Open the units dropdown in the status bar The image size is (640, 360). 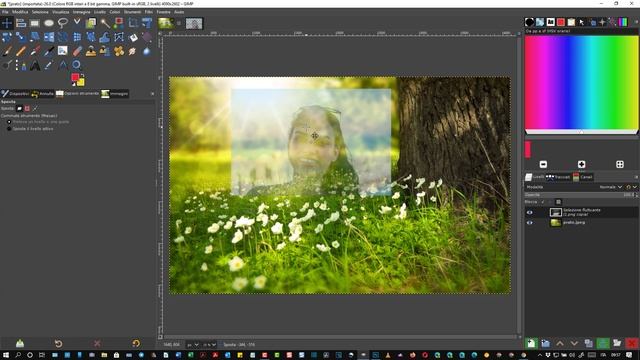point(192,345)
